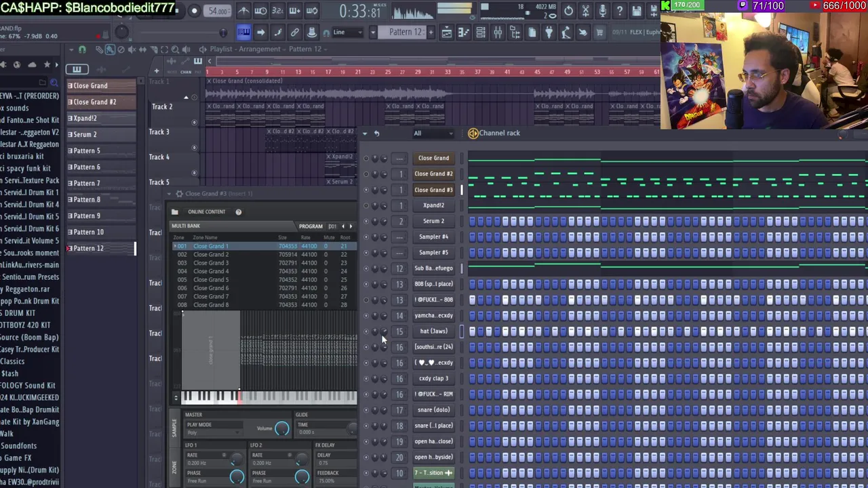
Task: Open the Line snap dropdown
Action: point(349,32)
